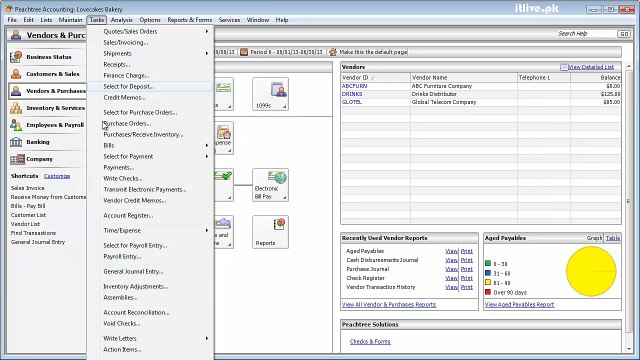
Task: Open the 1099s icon dropdown arrow
Action: [284, 107]
